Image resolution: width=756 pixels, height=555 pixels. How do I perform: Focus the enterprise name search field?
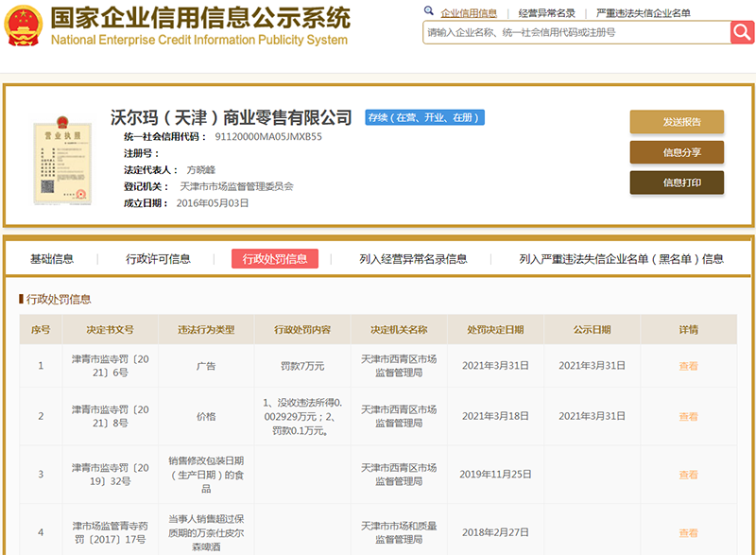click(x=576, y=32)
